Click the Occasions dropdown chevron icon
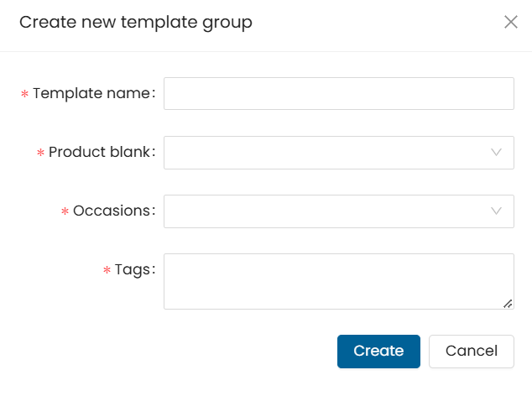 tap(497, 211)
